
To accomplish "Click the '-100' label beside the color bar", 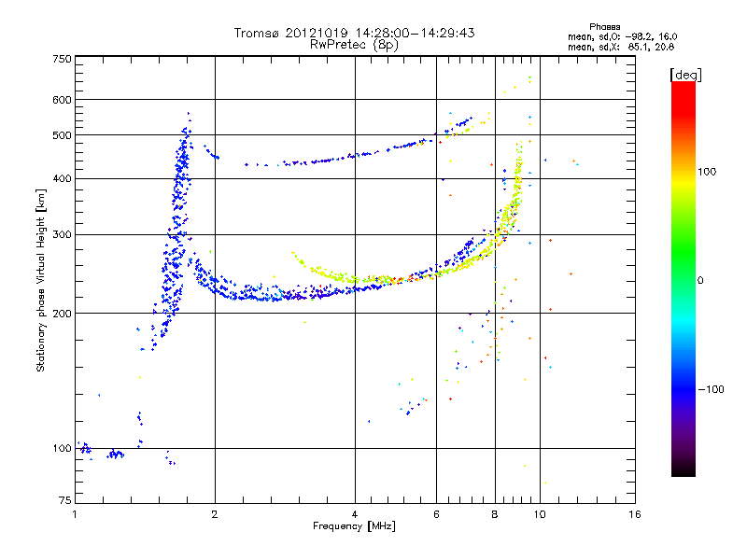I will (x=712, y=389).
